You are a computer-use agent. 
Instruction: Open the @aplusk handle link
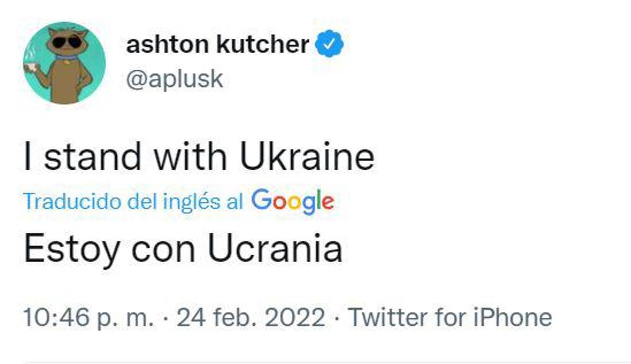point(175,79)
